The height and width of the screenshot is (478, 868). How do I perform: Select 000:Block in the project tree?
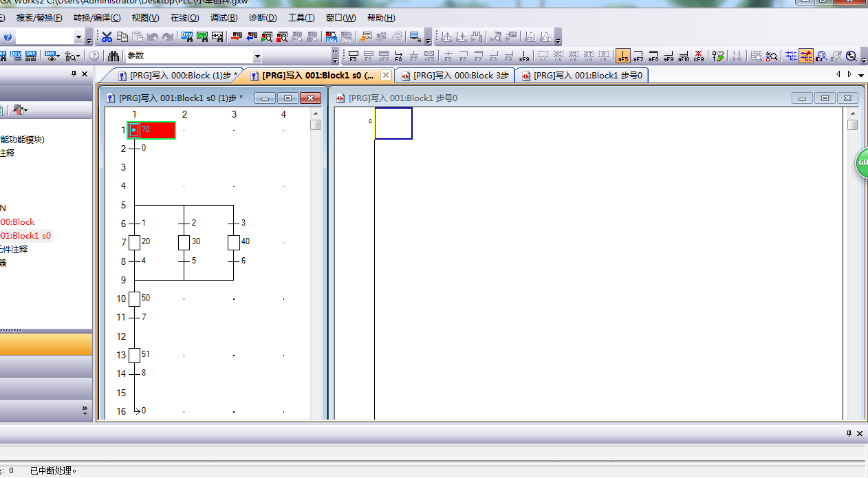(x=18, y=222)
